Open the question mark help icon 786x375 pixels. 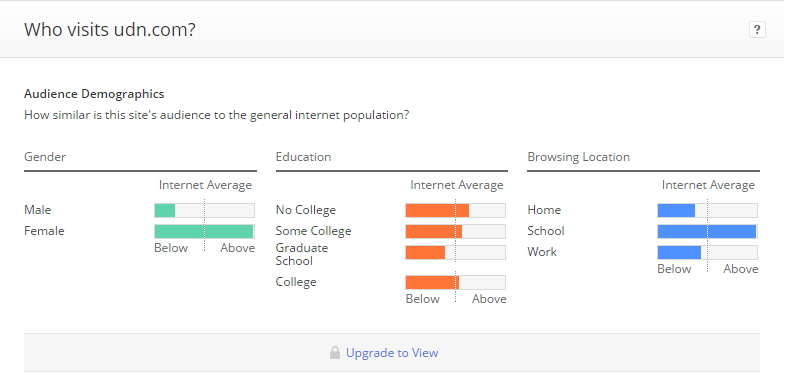point(757,30)
